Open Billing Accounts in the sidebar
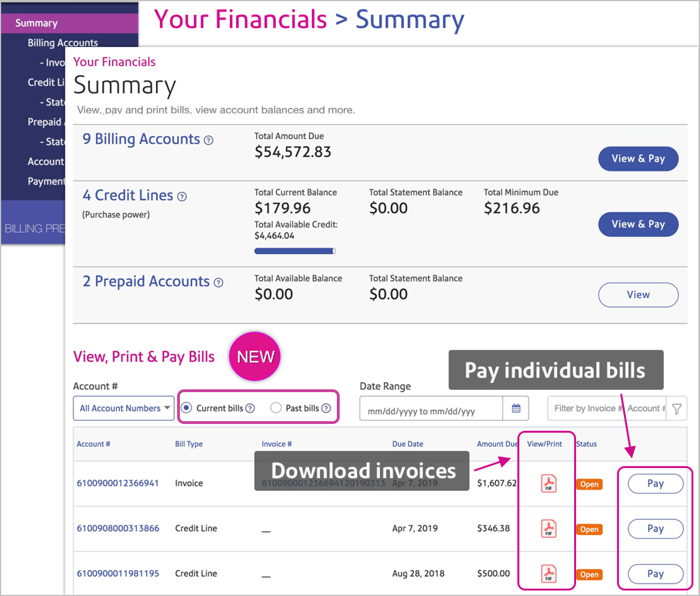 click(63, 43)
